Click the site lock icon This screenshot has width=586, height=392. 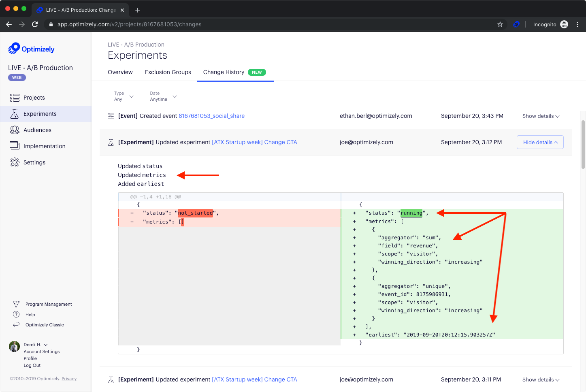click(51, 24)
